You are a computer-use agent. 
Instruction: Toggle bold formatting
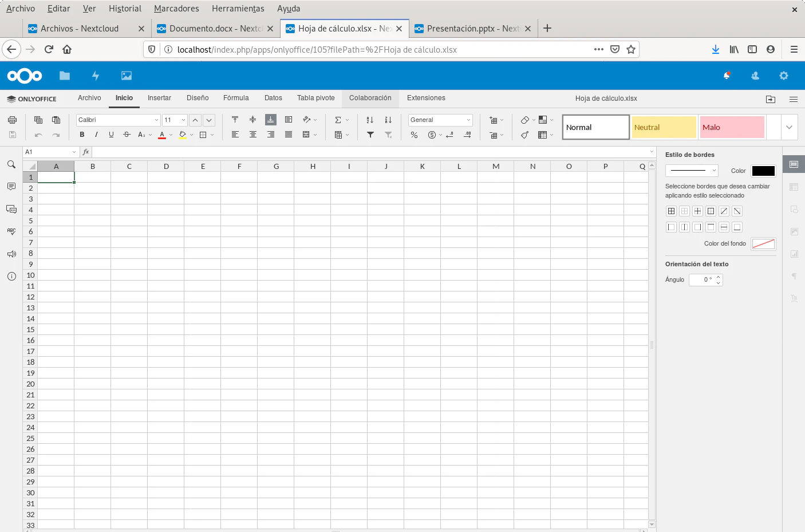(x=82, y=135)
